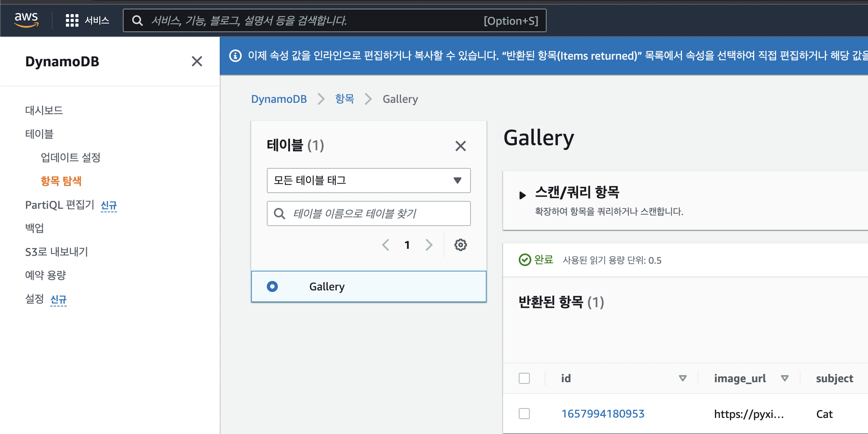This screenshot has width=868, height=434.
Task: Open S3로 내보내기 in the sidebar
Action: (57, 252)
